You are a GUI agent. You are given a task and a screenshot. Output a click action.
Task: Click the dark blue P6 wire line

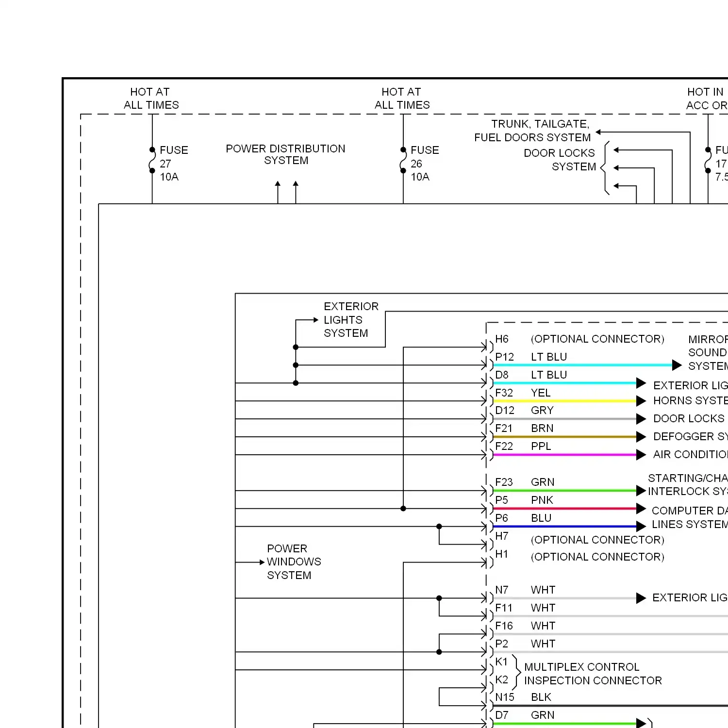[x=564, y=526]
